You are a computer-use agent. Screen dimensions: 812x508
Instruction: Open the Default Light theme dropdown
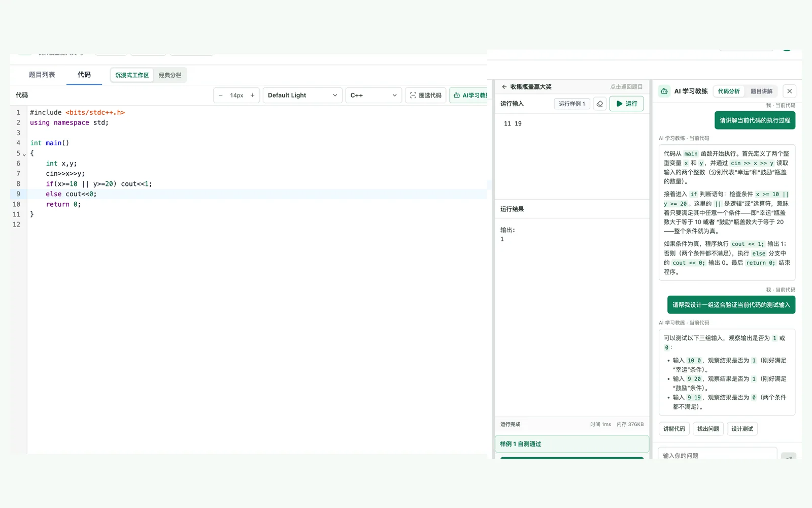pyautogui.click(x=302, y=96)
